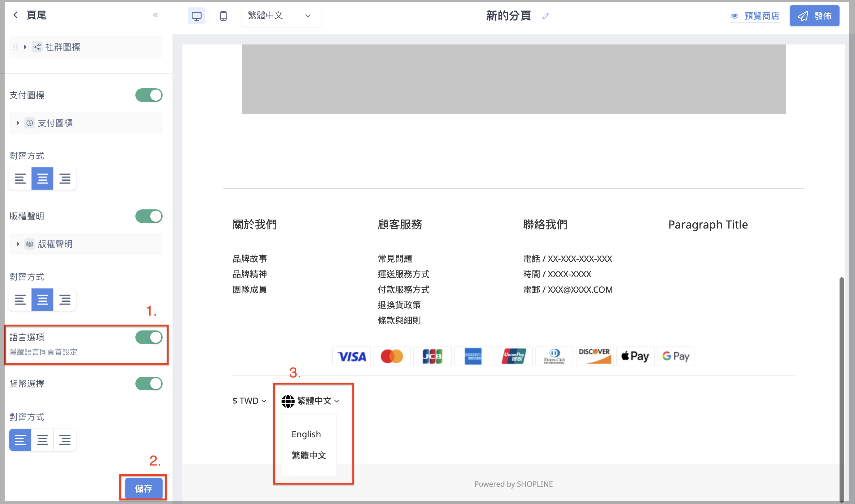Screen dimensions: 855x504
Task: Align copyright text to the left
Action: [20, 299]
